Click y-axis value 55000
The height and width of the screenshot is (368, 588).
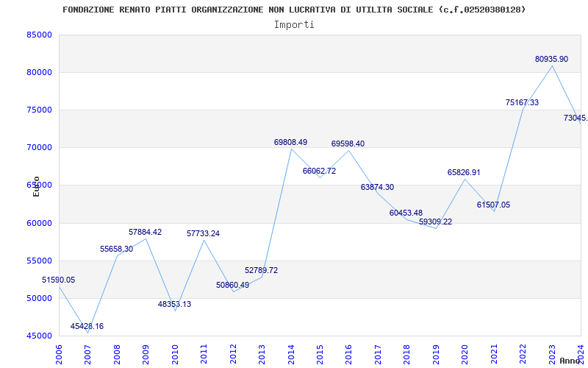click(x=39, y=261)
